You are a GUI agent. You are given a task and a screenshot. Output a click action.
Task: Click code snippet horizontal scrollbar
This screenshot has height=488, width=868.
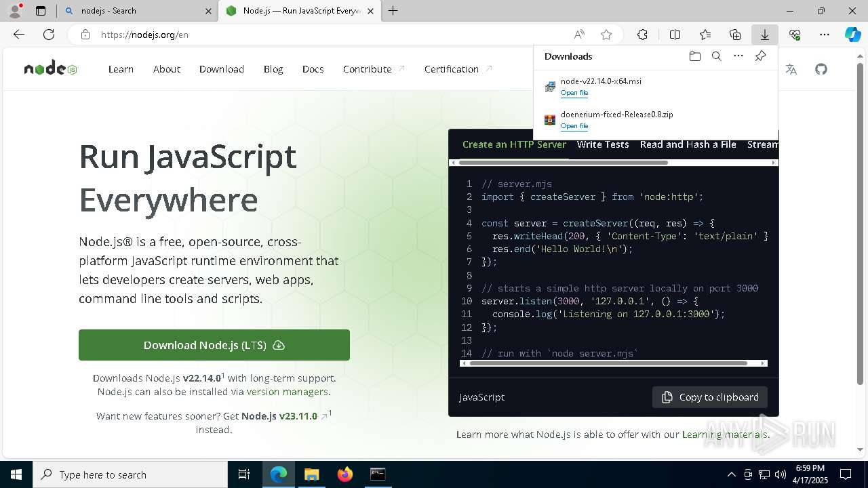tap(608, 363)
